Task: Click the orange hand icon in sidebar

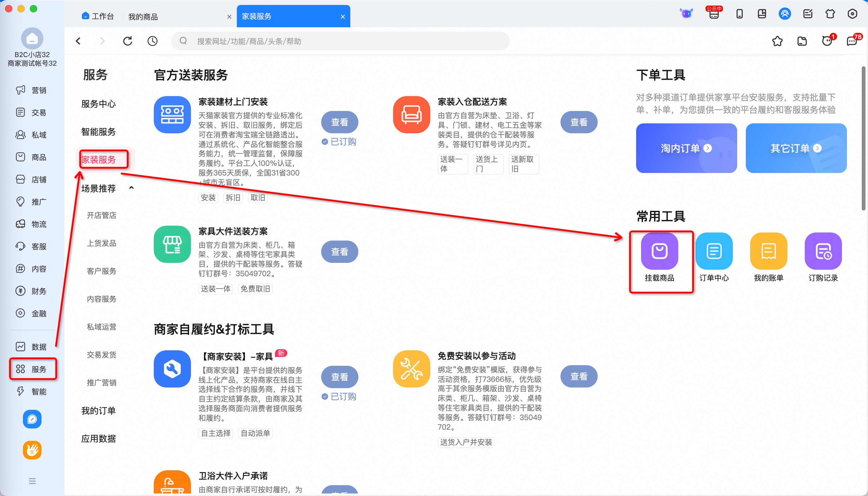Action: [x=32, y=450]
